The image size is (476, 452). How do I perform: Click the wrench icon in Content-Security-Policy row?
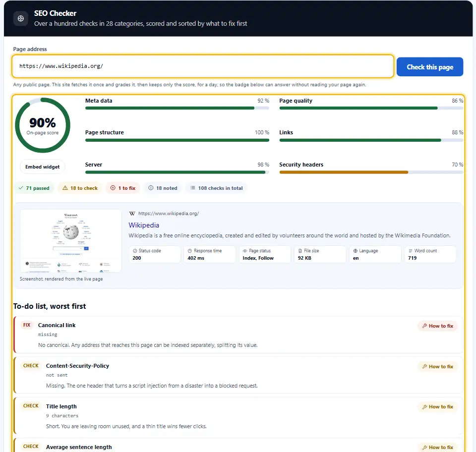[425, 366]
